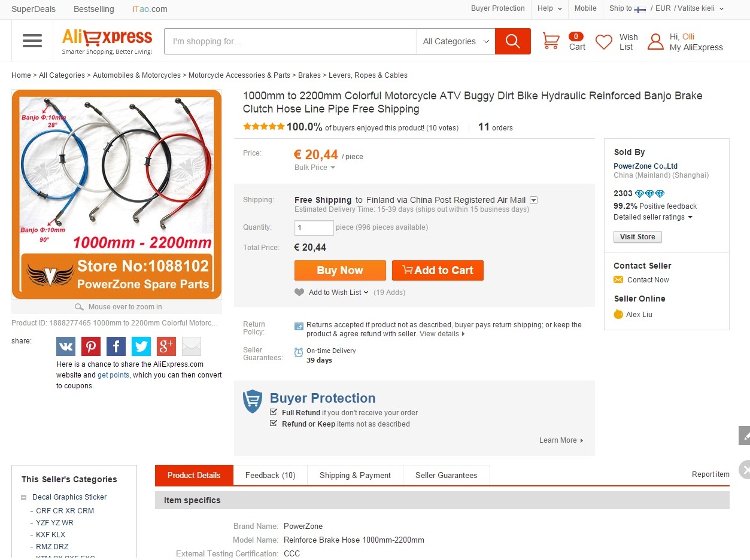
Task: Click the Wish List heart icon
Action: tap(604, 42)
